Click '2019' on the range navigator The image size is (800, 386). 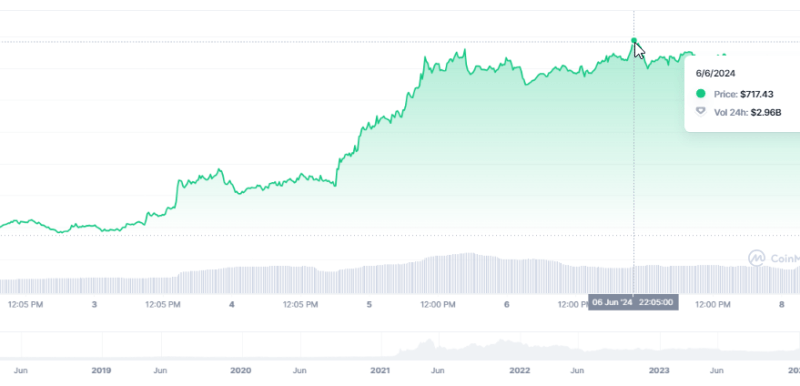[102, 370]
